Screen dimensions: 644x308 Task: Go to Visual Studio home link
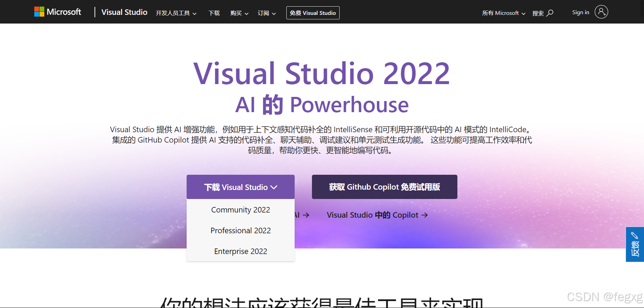point(124,12)
